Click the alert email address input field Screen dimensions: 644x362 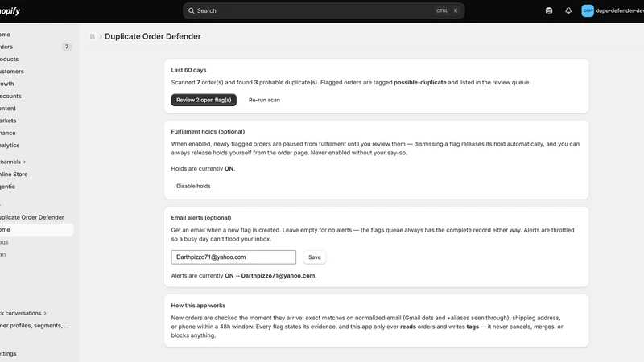(x=233, y=257)
